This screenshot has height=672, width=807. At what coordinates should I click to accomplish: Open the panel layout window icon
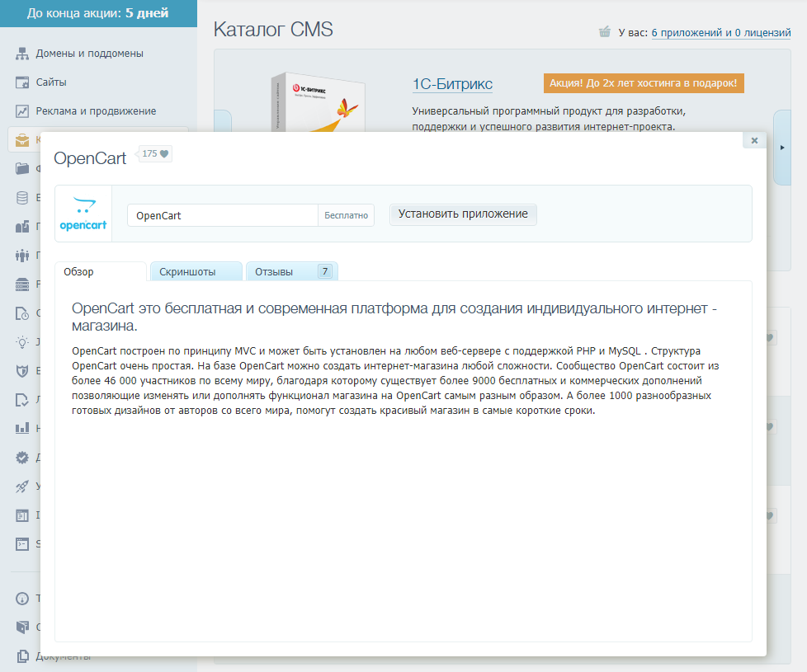pos(22,515)
